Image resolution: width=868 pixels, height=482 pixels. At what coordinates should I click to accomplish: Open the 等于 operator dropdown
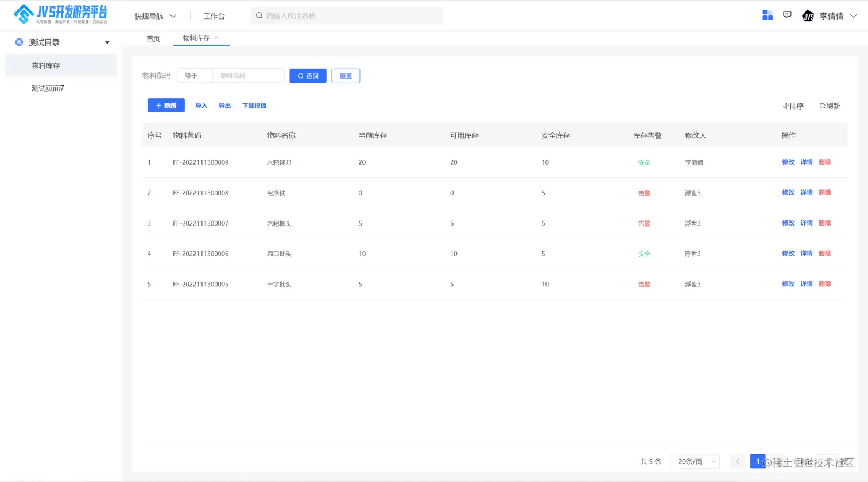tap(195, 76)
